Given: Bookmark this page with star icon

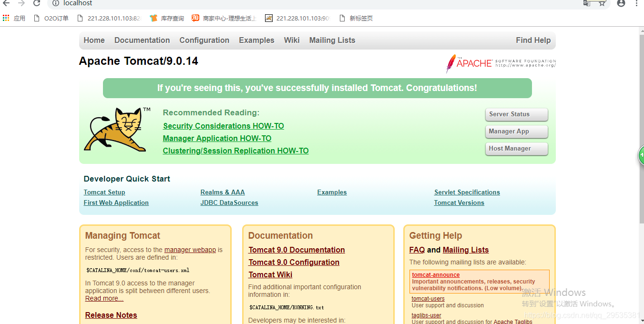Looking at the screenshot, I should (602, 3).
